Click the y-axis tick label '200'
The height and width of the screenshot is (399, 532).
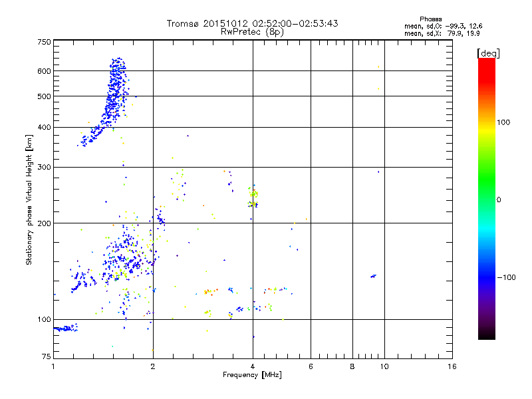pos(44,223)
